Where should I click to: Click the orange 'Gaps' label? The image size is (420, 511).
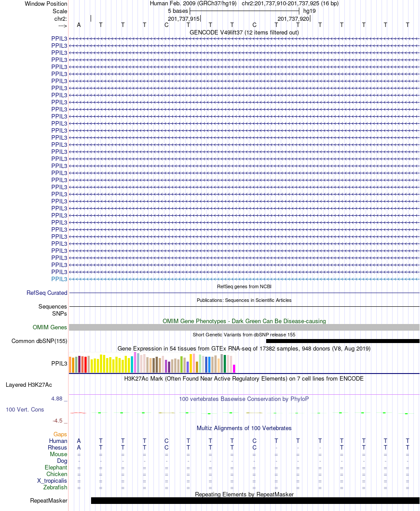click(x=60, y=435)
